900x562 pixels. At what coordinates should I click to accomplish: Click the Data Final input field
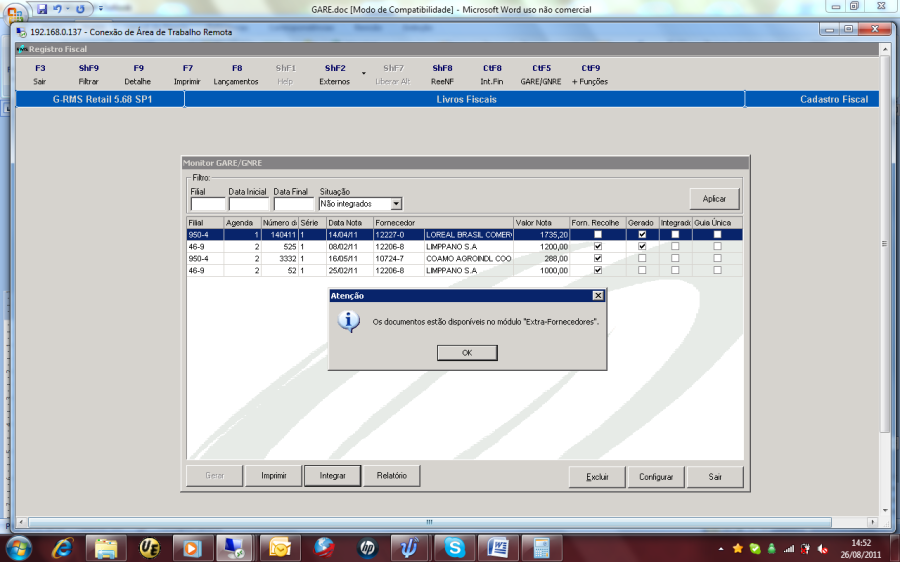(293, 204)
